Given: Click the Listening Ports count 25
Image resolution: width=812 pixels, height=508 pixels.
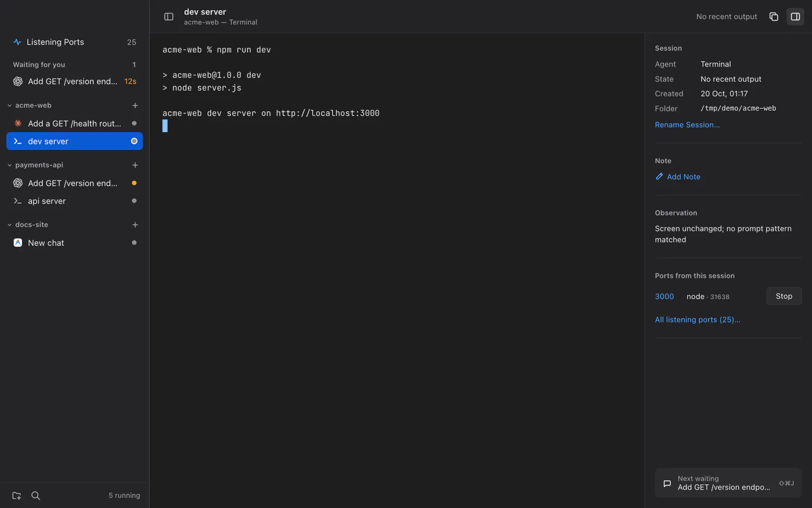Looking at the screenshot, I should [x=131, y=42].
